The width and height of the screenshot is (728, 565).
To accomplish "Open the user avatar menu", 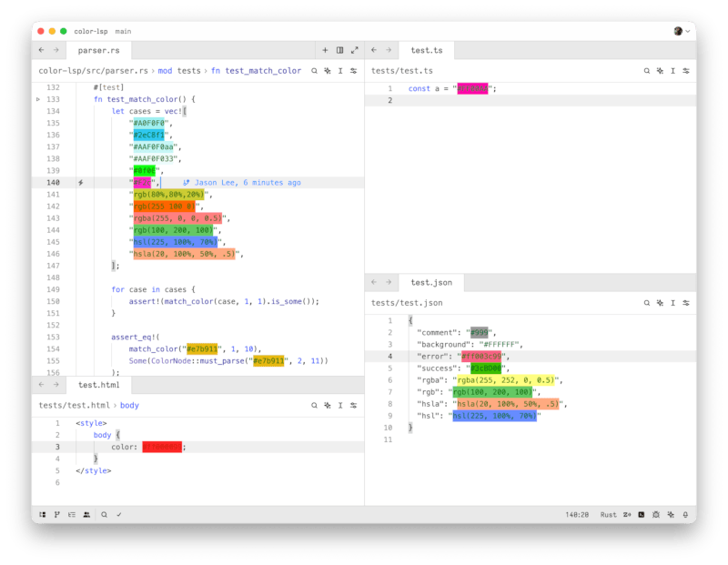I will coord(681,31).
